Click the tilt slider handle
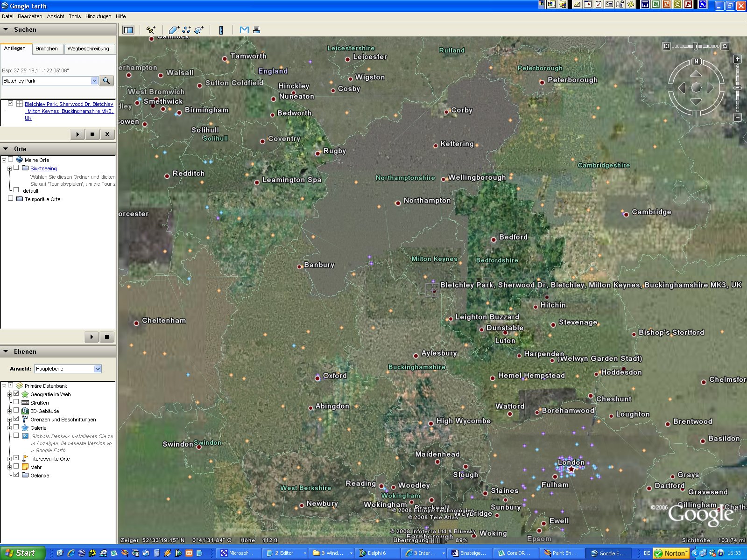Screen dimensions: 747x560 pyautogui.click(x=696, y=46)
